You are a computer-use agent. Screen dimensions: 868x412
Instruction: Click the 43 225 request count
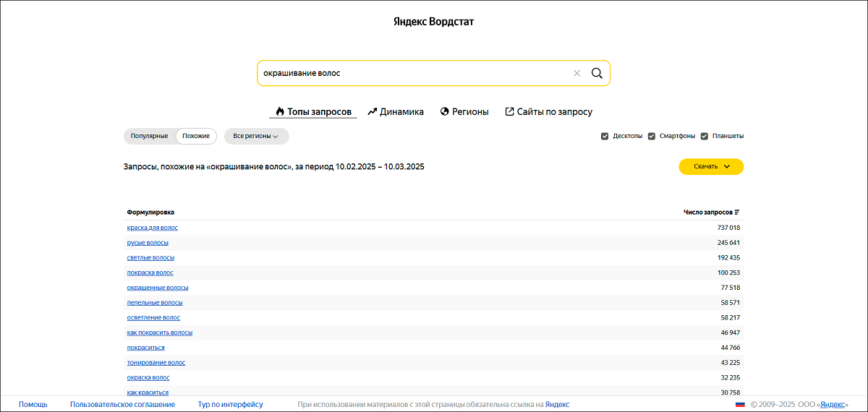click(x=731, y=363)
